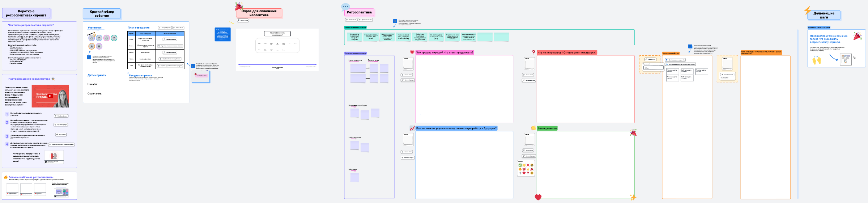
Task: Click the lightning bolt icon by Дальнейшие шаги
Action: pyautogui.click(x=807, y=10)
